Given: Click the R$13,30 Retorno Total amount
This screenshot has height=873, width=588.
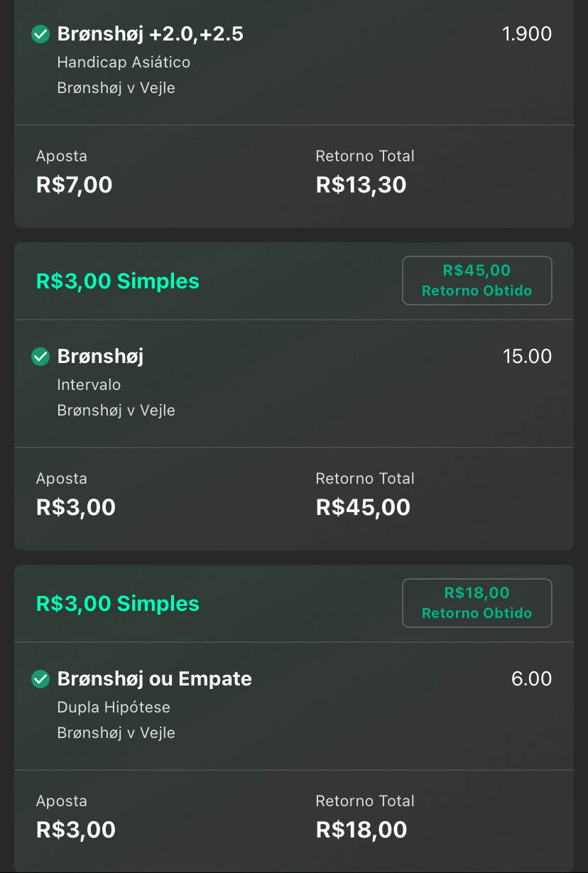Looking at the screenshot, I should point(361,185).
